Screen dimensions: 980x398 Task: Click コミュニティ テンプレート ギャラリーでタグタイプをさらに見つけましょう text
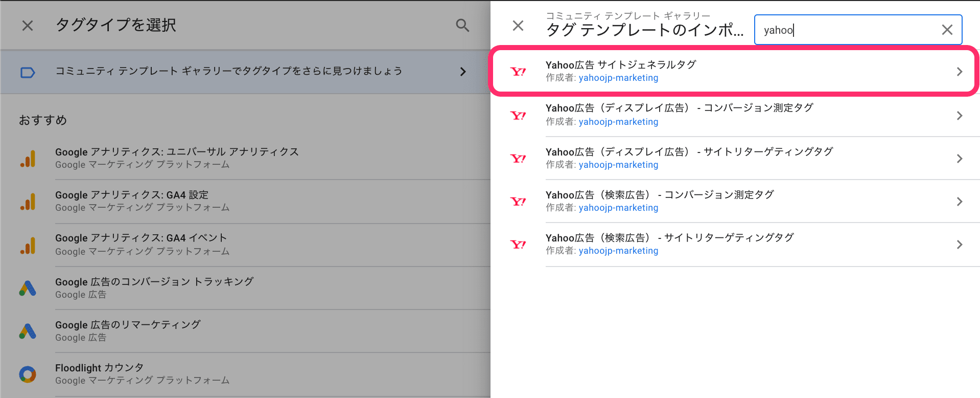(229, 71)
